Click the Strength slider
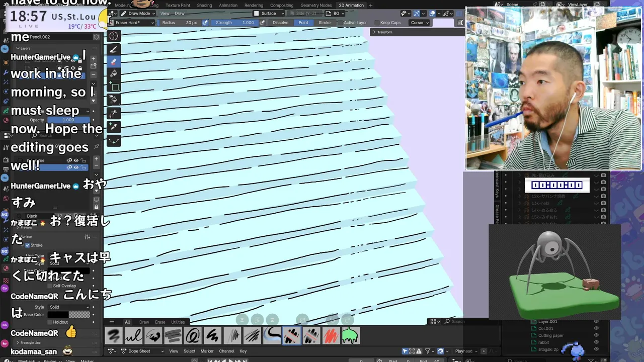 click(x=235, y=23)
